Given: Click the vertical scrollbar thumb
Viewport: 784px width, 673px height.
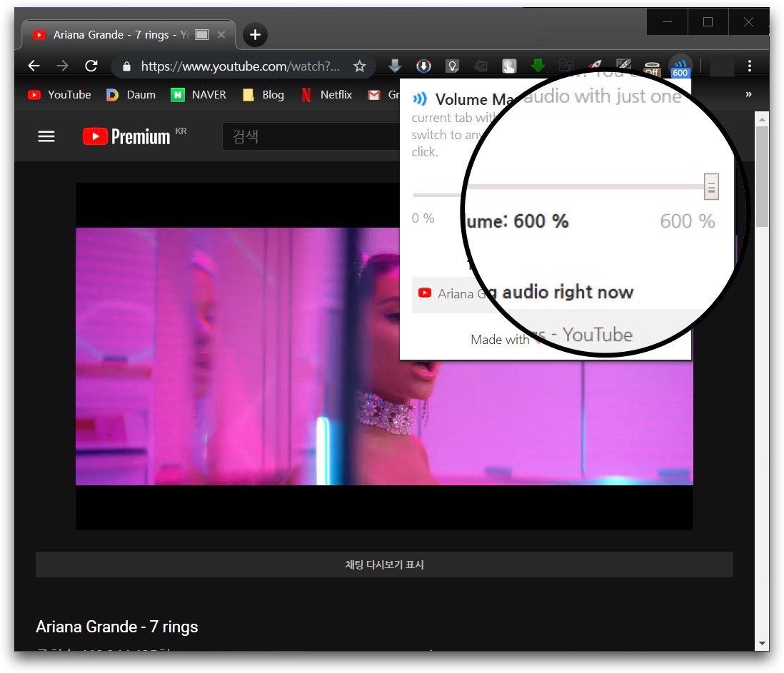Looking at the screenshot, I should point(761,176).
